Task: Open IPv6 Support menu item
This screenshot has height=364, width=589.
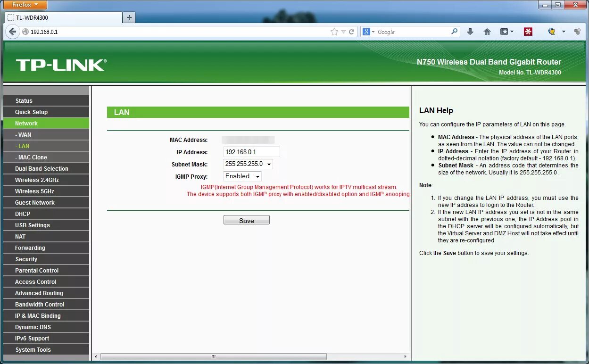Action: click(46, 339)
